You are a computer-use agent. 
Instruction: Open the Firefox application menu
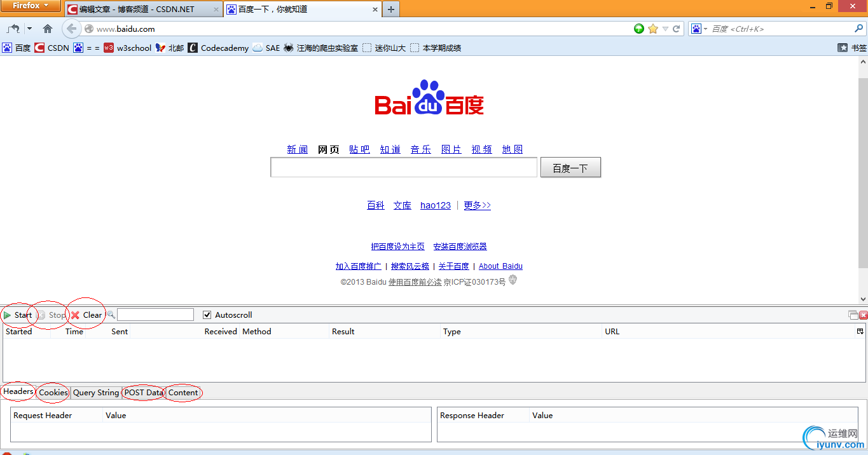[31, 6]
